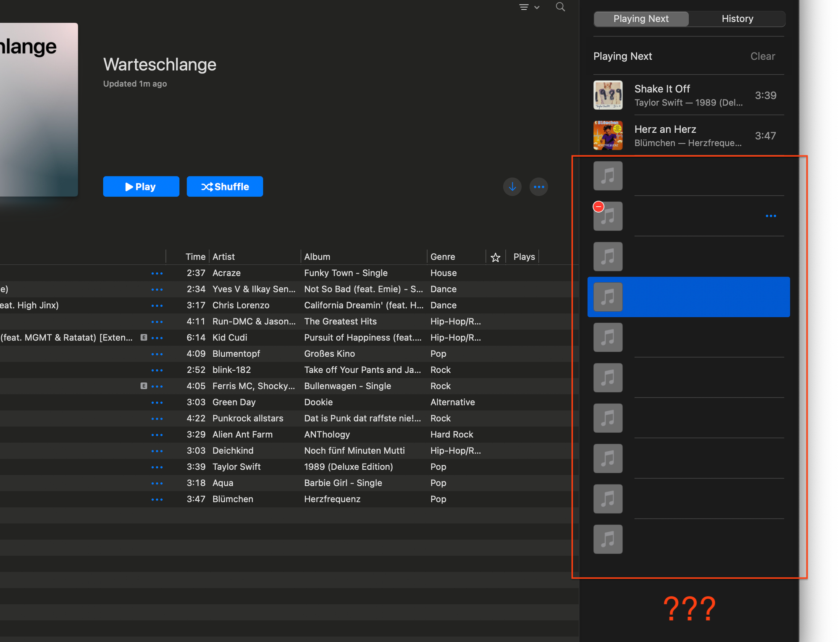
Task: Click the chevron dropdown next to list icon
Action: coord(537,8)
